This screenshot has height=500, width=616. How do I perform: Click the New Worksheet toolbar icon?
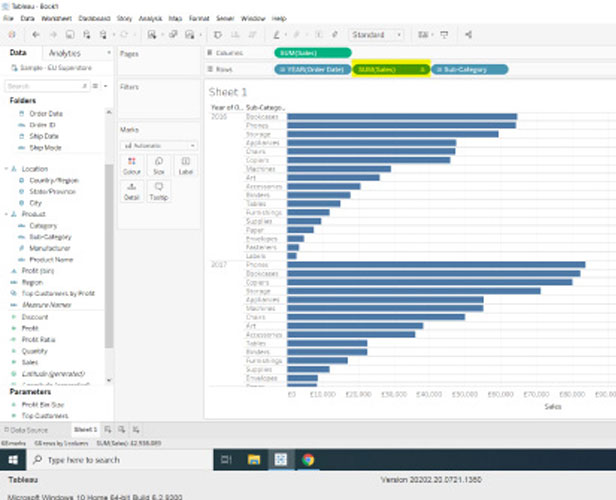pos(152,35)
